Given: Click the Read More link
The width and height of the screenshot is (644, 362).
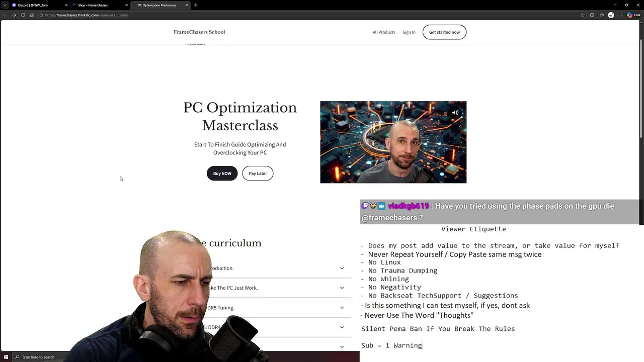Looking at the screenshot, I should point(196,44).
